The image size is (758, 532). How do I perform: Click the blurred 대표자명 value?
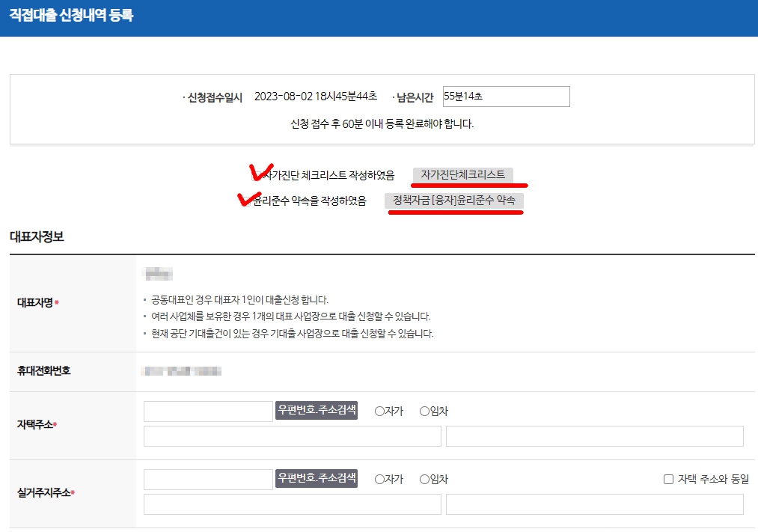point(159,274)
